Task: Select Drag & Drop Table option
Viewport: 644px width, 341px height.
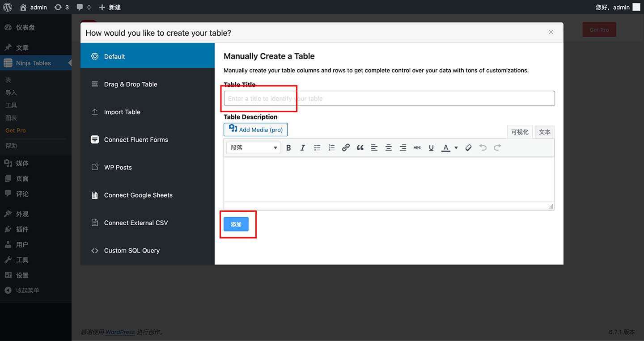Action: (148, 84)
